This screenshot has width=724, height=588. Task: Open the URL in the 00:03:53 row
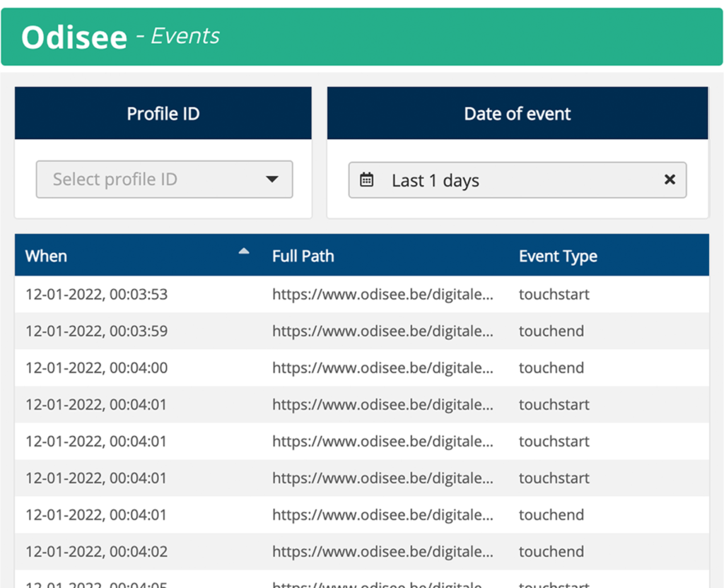pyautogui.click(x=383, y=294)
